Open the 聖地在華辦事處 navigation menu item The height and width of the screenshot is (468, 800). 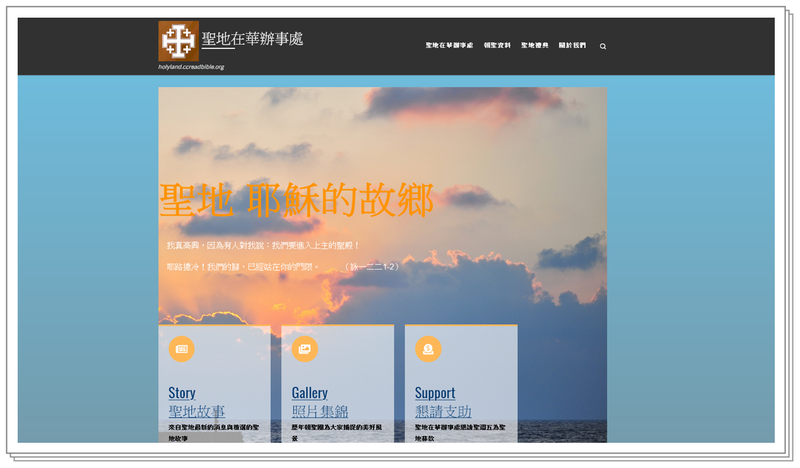point(449,45)
